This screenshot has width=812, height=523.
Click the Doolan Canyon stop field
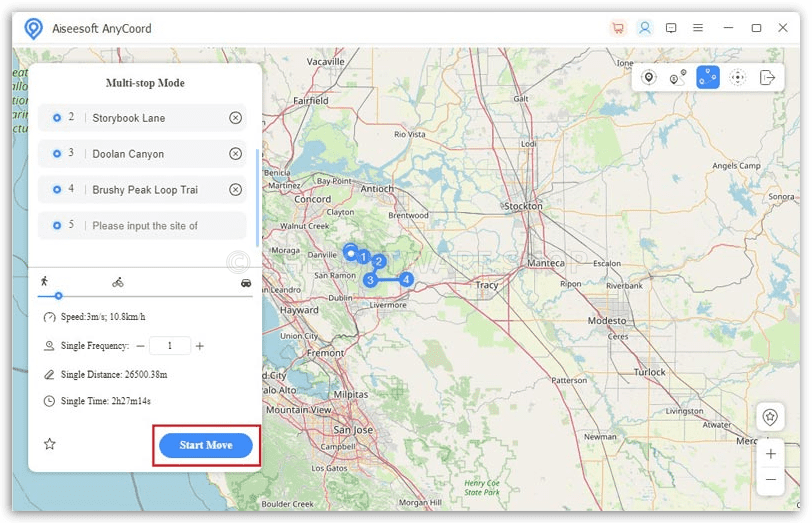point(142,154)
